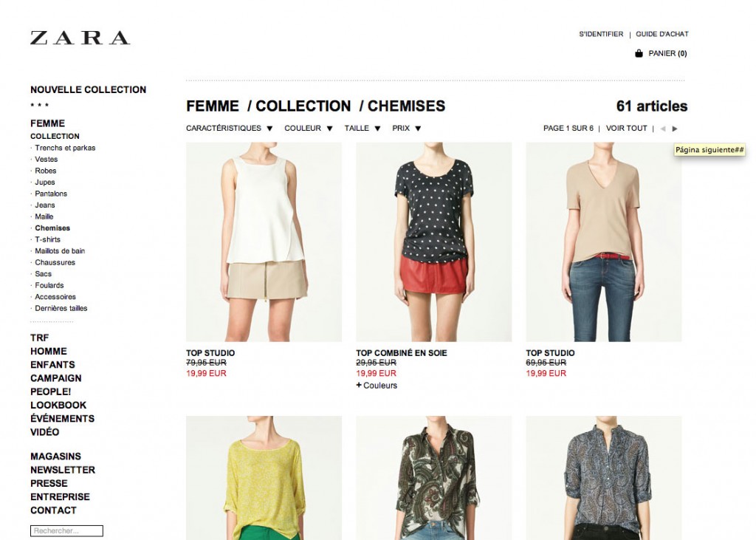
Task: Expand the PRIX price filter
Action: (407, 129)
